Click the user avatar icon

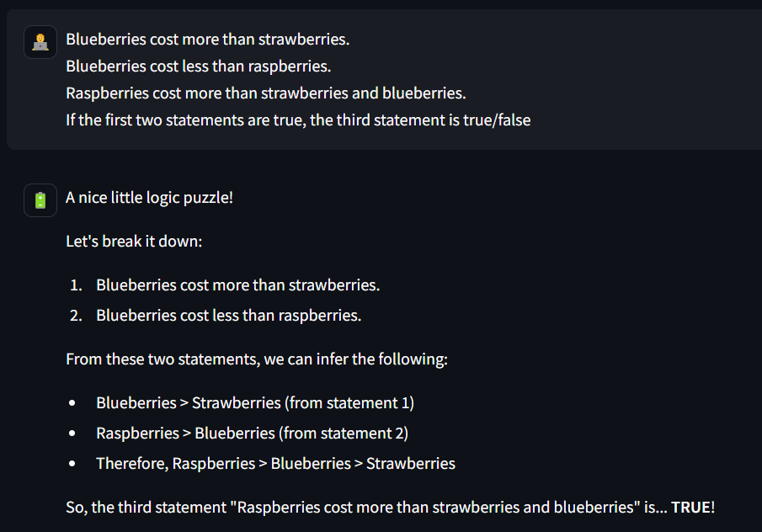tap(40, 42)
